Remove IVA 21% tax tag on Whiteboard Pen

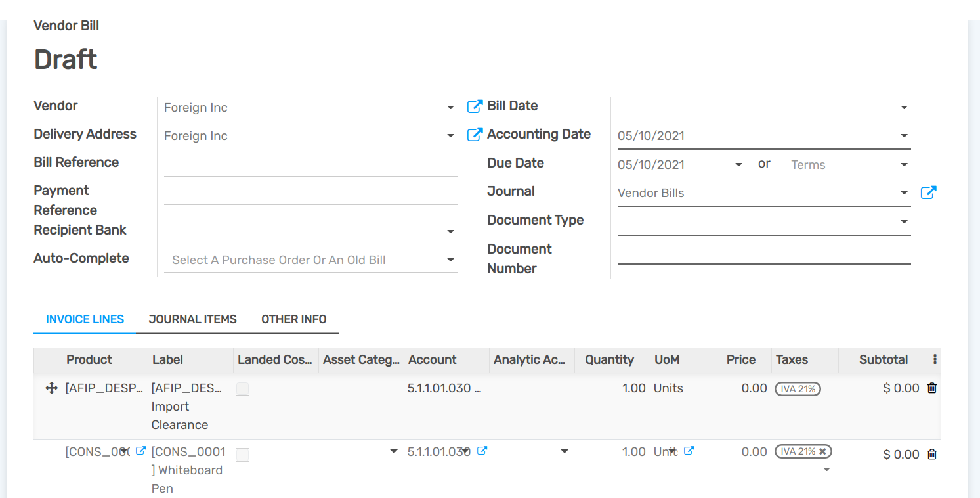(822, 451)
